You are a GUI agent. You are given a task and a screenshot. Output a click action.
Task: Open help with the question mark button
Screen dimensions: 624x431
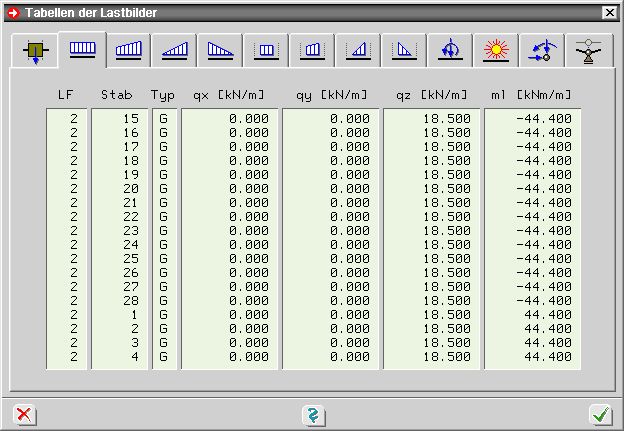312,414
